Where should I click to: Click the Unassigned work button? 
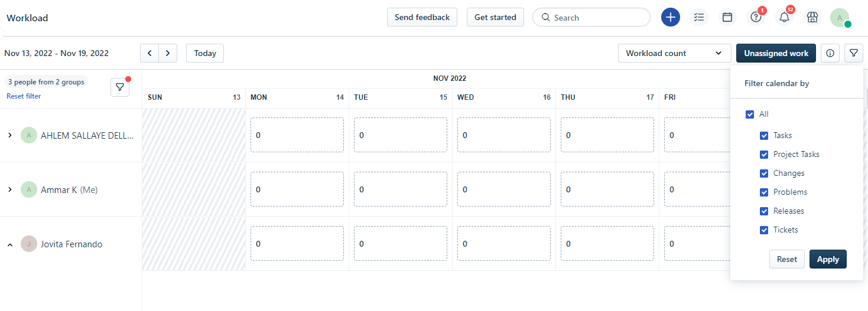click(776, 53)
